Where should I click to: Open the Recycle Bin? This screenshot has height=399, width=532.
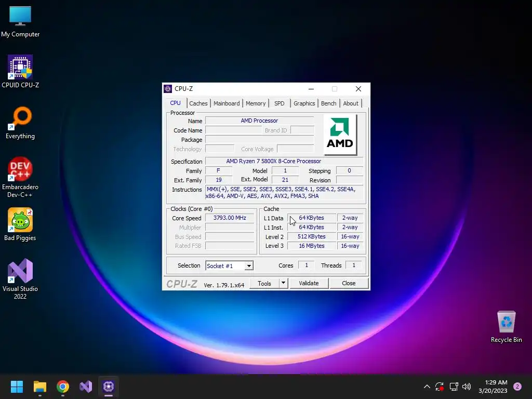click(x=506, y=327)
